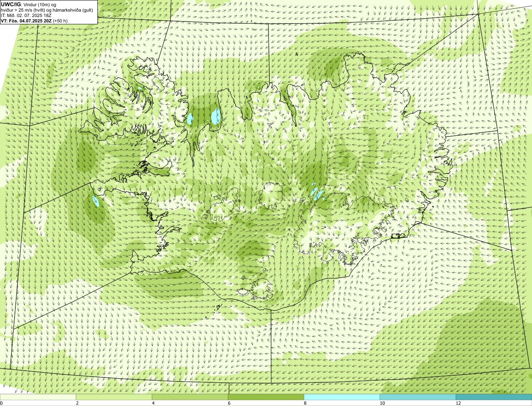Click the 4–6 m/s medium green legend swatch

click(190, 397)
